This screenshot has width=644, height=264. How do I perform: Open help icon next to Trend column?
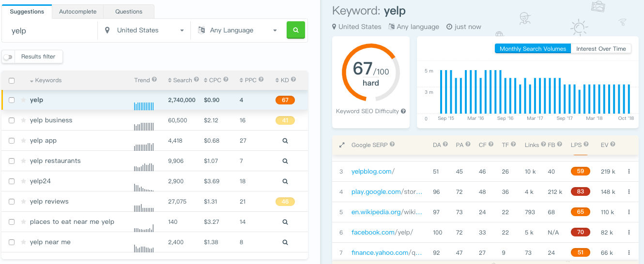(154, 80)
